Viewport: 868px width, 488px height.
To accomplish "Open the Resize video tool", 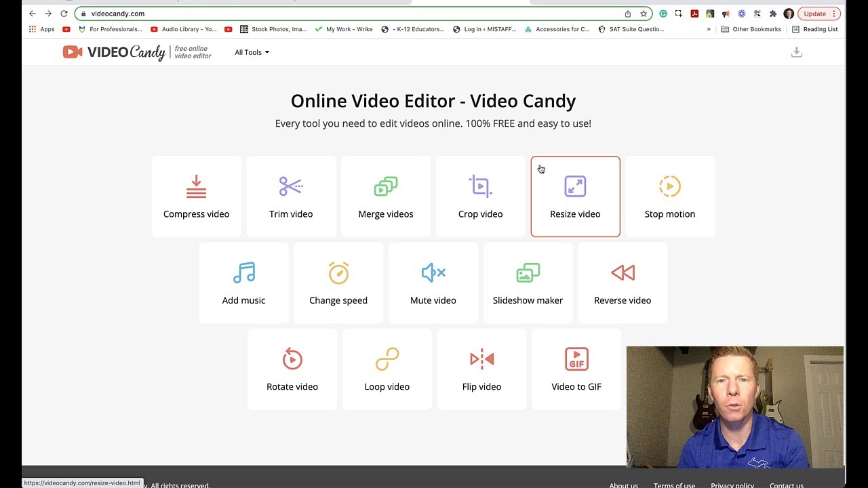I will click(575, 197).
